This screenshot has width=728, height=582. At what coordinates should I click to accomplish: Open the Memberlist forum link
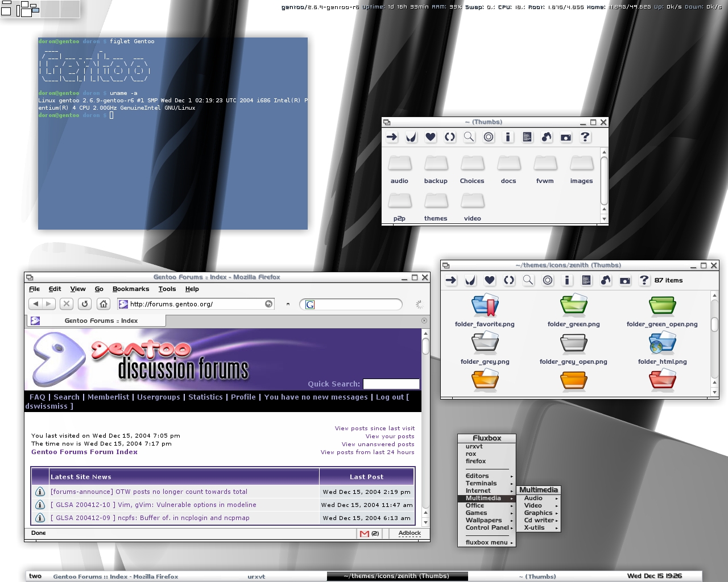tap(109, 397)
